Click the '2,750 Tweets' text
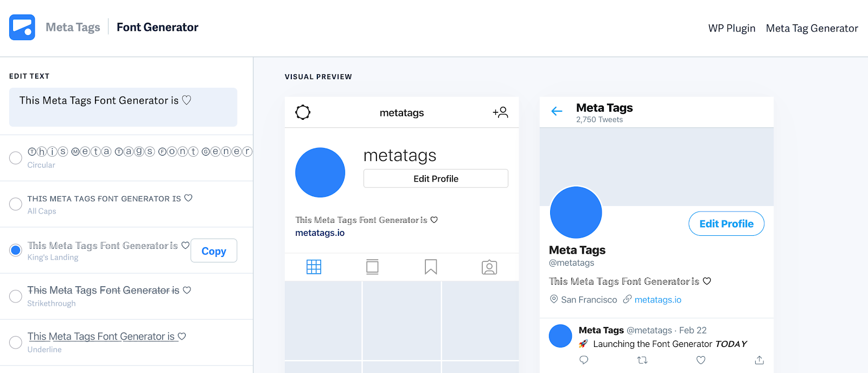 click(x=599, y=119)
